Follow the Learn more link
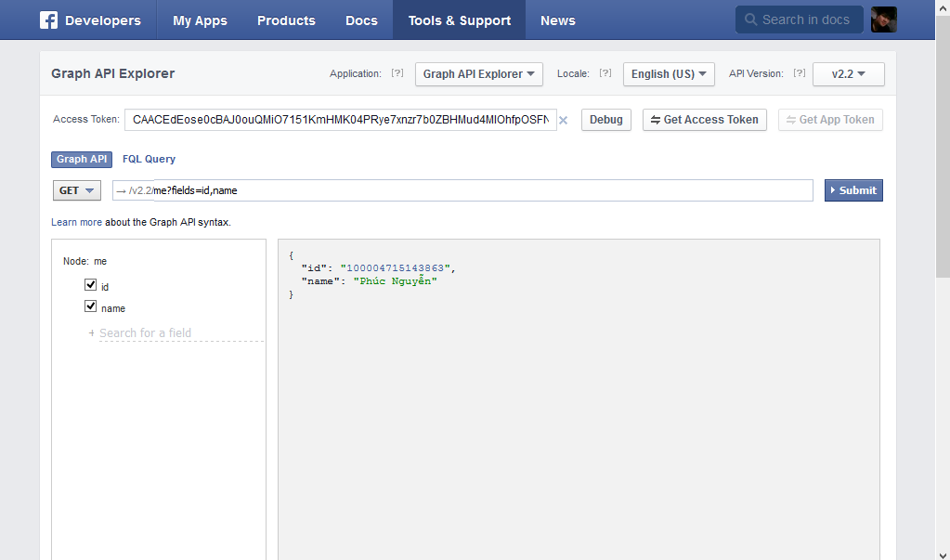Screen dimensions: 950x560 pyautogui.click(x=76, y=223)
